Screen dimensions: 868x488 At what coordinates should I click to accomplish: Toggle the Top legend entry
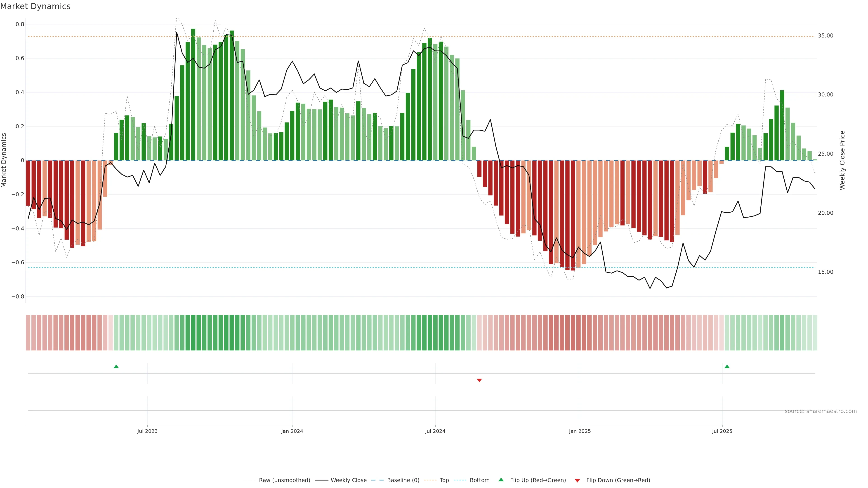[x=444, y=480]
